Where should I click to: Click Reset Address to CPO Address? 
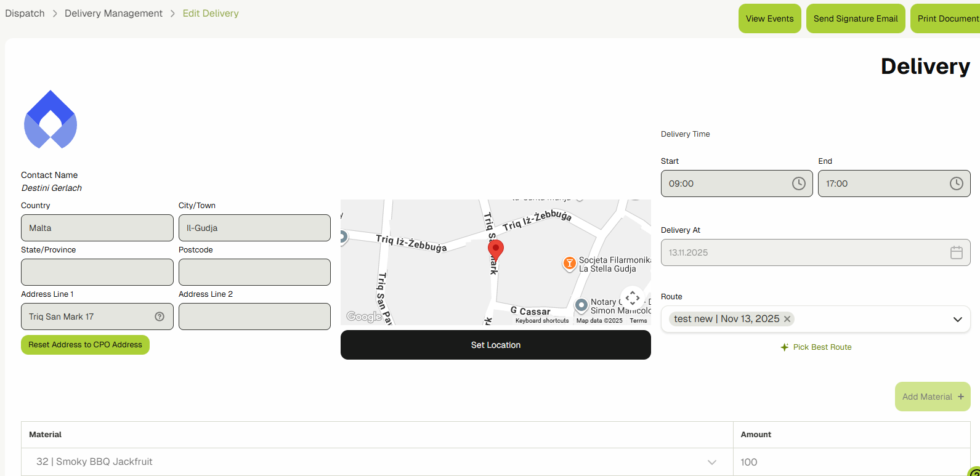[x=85, y=345]
